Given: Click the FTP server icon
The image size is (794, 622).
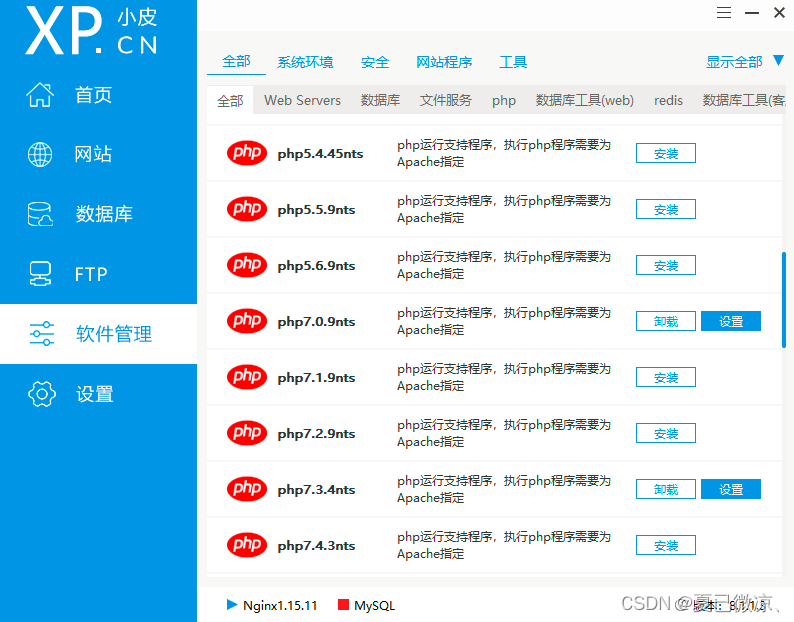Looking at the screenshot, I should click(x=40, y=274).
